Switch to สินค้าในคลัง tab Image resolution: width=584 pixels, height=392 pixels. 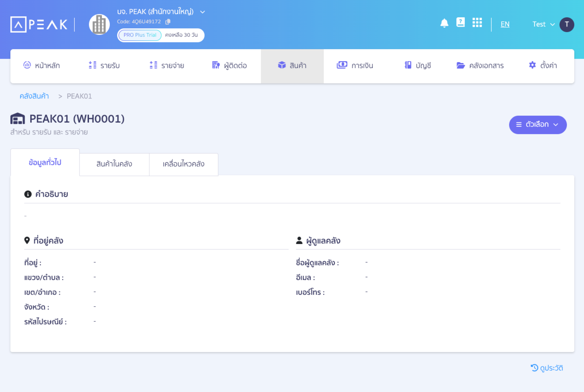pos(114,164)
